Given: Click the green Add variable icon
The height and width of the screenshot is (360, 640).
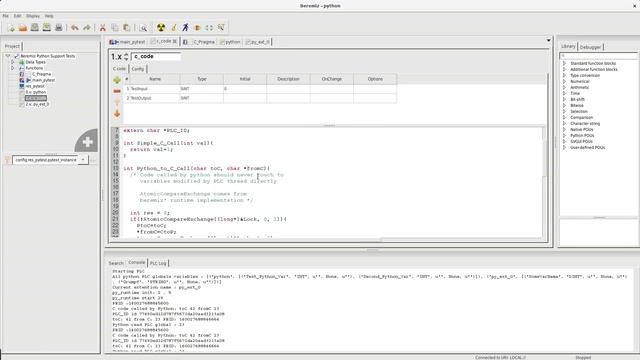Looking at the screenshot, I should tap(117, 80).
